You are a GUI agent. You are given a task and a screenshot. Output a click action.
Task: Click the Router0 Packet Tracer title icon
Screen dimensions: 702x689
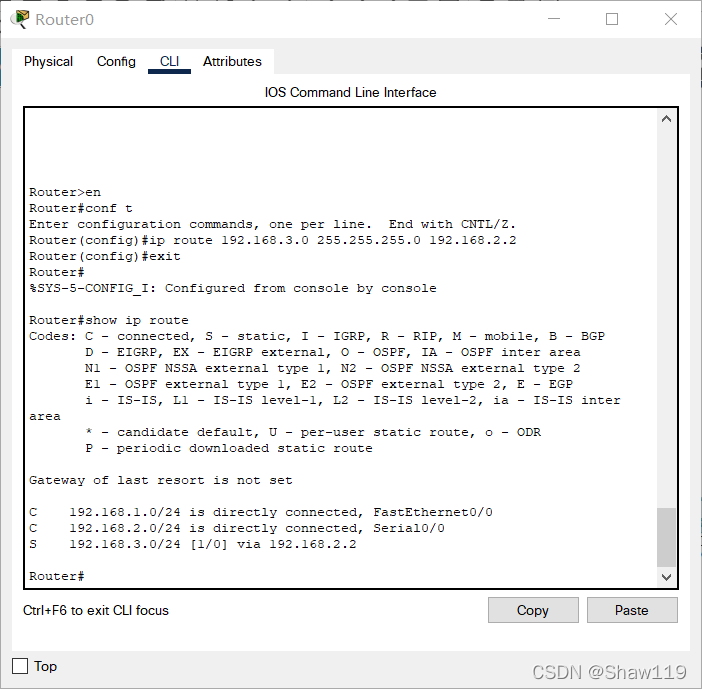click(x=20, y=19)
